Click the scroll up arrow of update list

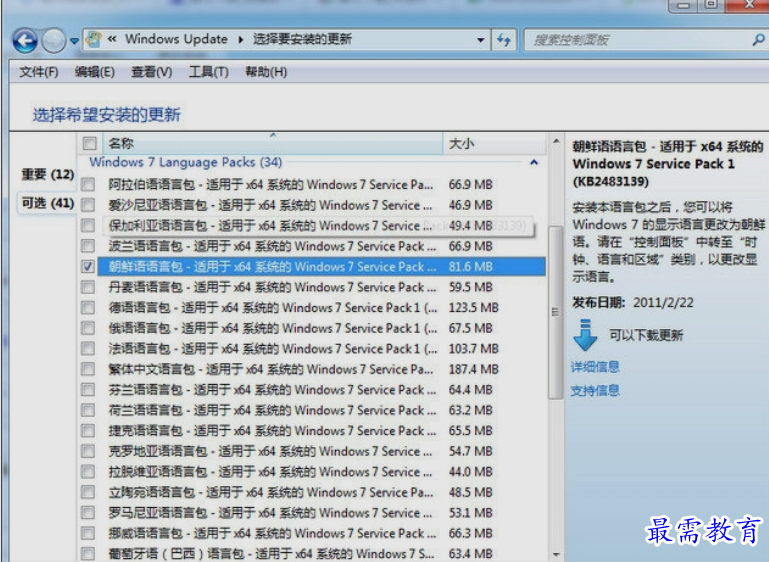click(556, 141)
